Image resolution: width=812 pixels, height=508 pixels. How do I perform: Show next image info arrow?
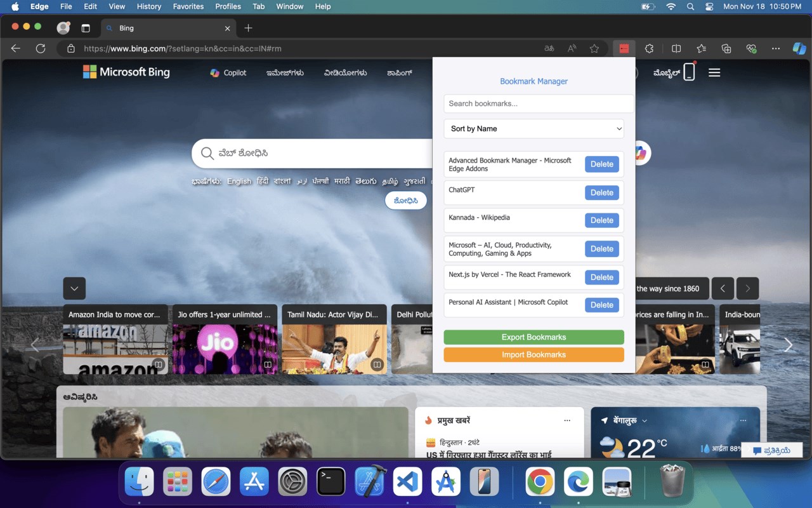click(x=747, y=288)
